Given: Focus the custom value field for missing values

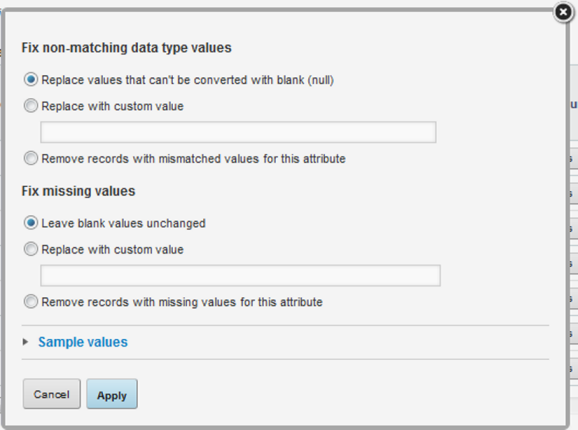Looking at the screenshot, I should pyautogui.click(x=240, y=275).
